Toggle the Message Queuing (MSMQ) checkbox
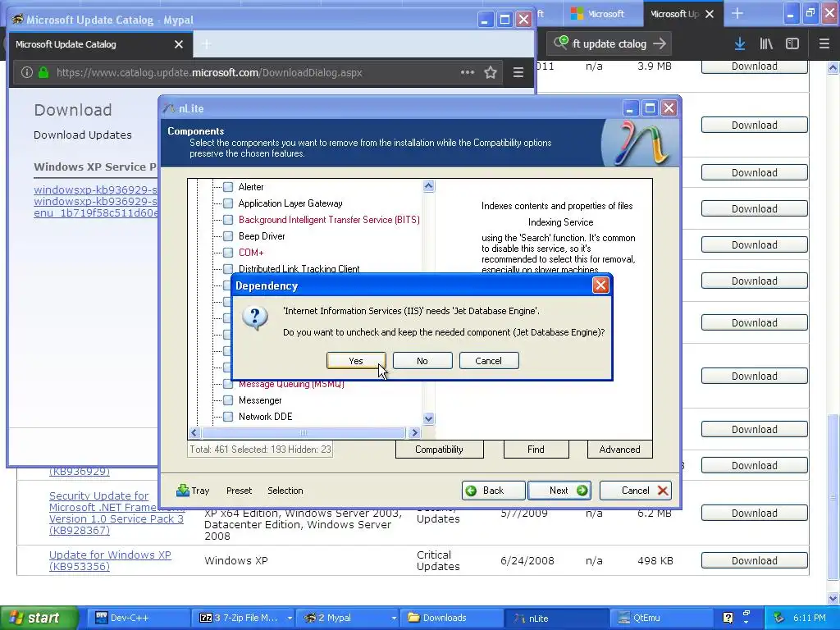Image resolution: width=840 pixels, height=630 pixels. click(x=228, y=385)
